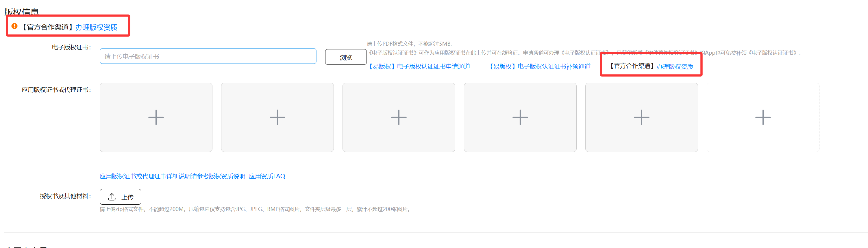
Task: Open the 版权资质说明 detailed explanation link
Action: click(x=172, y=176)
